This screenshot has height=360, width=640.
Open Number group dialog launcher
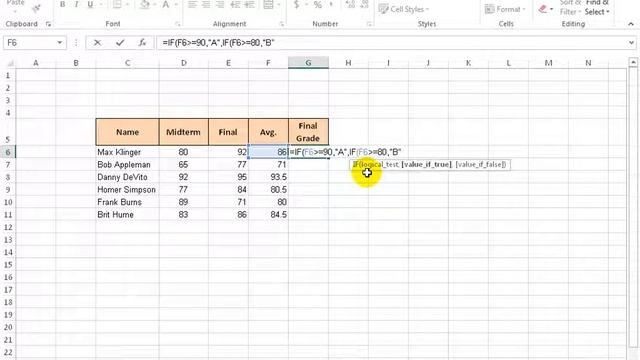[369, 24]
